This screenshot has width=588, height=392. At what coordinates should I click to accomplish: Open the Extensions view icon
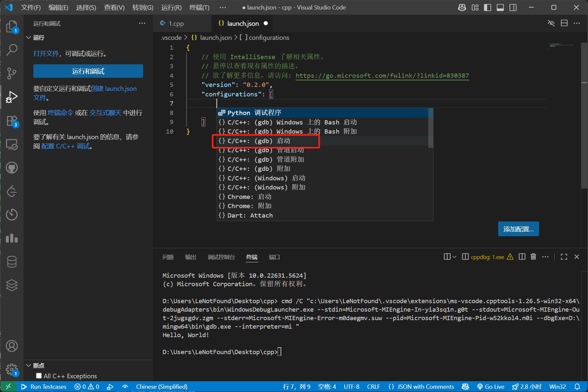tap(12, 121)
